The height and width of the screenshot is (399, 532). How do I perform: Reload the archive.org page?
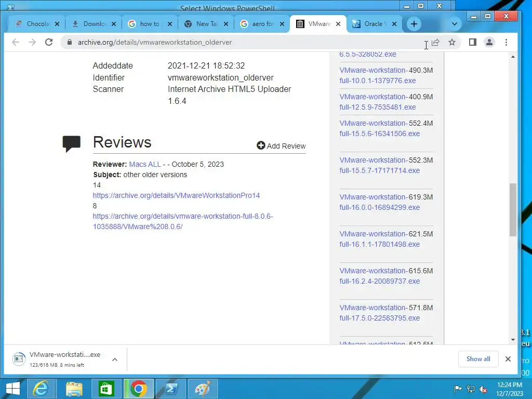(x=49, y=42)
